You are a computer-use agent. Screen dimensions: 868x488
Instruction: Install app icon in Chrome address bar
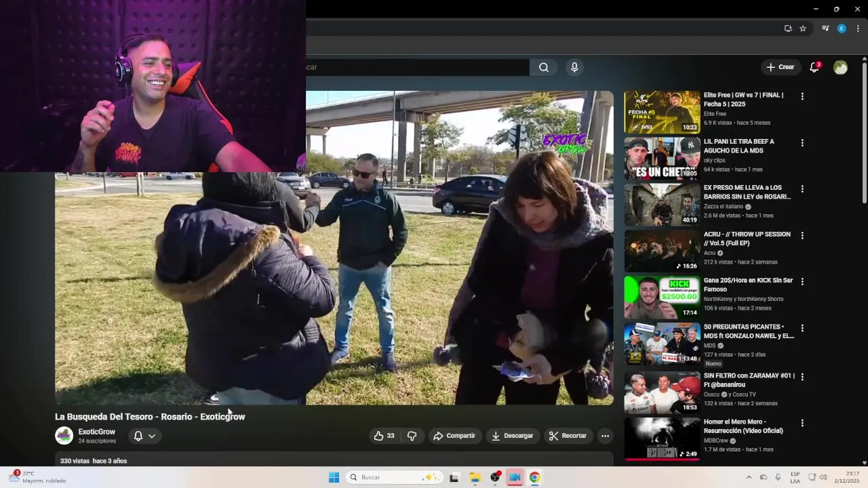click(788, 28)
